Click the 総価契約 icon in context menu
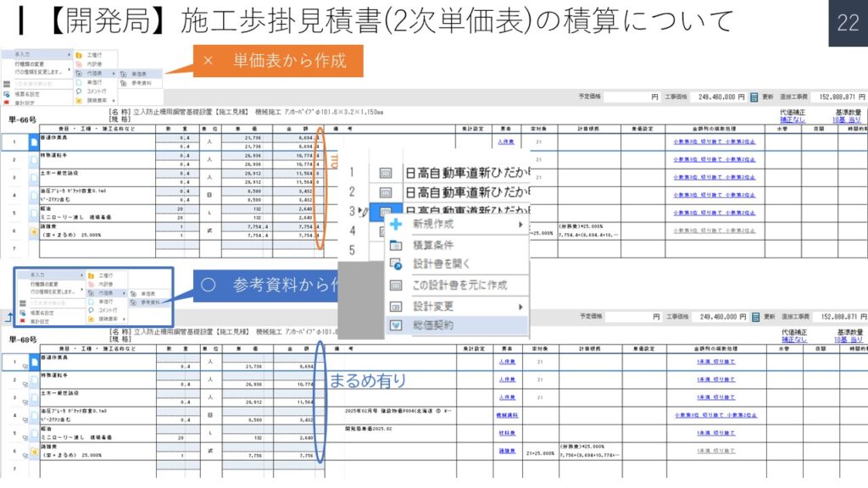The image size is (868, 488). click(395, 324)
